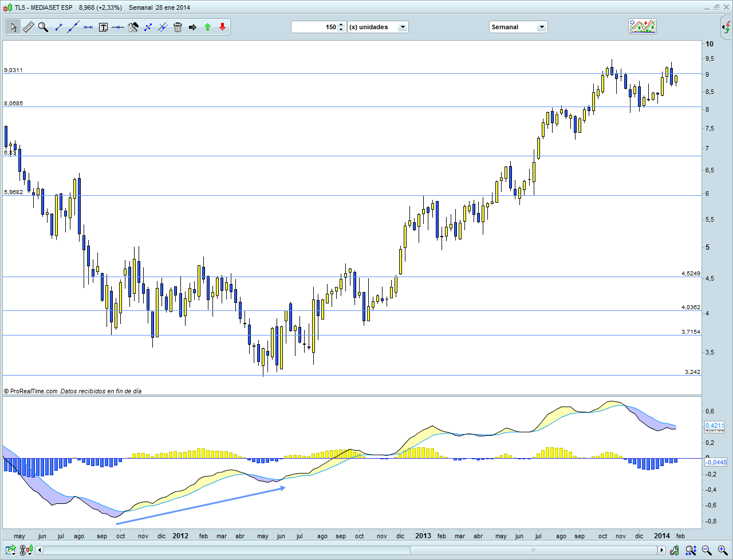This screenshot has width=733, height=560.
Task: Click the trash can delete icon
Action: click(178, 27)
